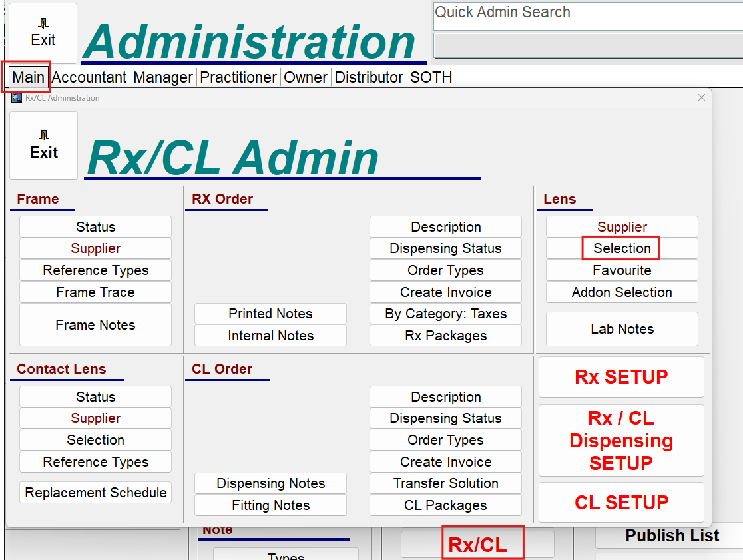Switch to the Accountant tab

(x=89, y=77)
